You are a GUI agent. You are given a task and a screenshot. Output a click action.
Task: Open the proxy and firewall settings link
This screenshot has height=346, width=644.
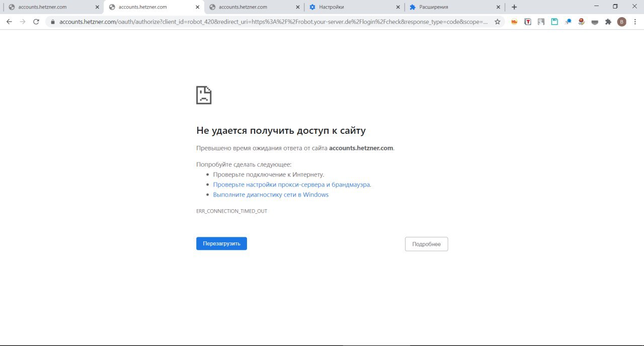coord(292,185)
